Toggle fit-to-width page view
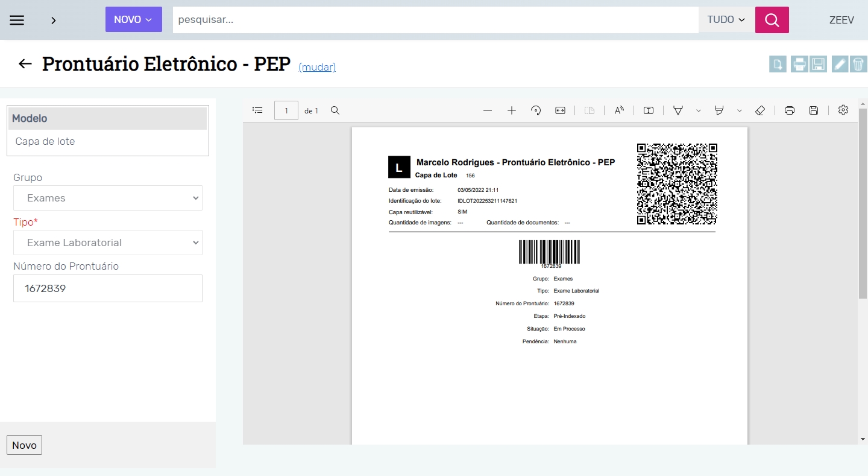This screenshot has height=476, width=868. [x=560, y=110]
